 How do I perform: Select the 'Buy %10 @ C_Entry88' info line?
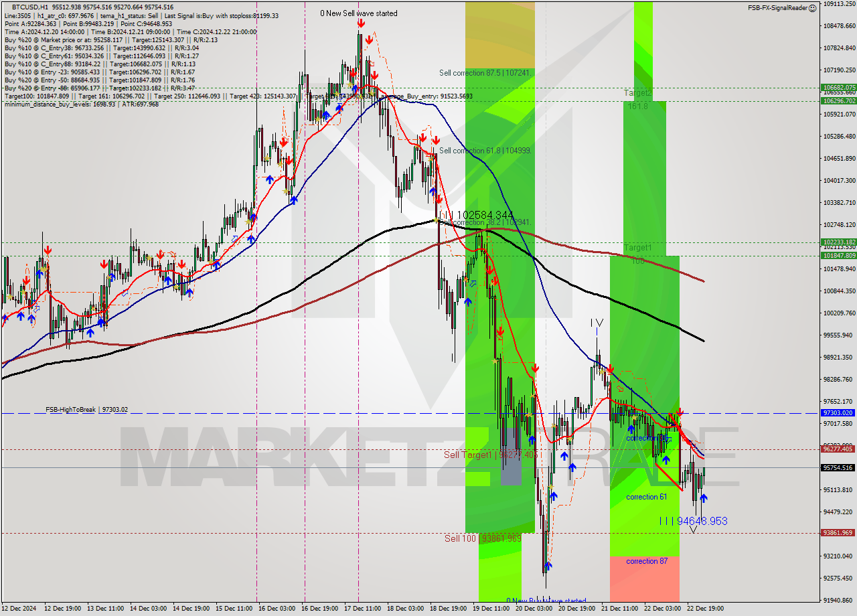pos(101,64)
